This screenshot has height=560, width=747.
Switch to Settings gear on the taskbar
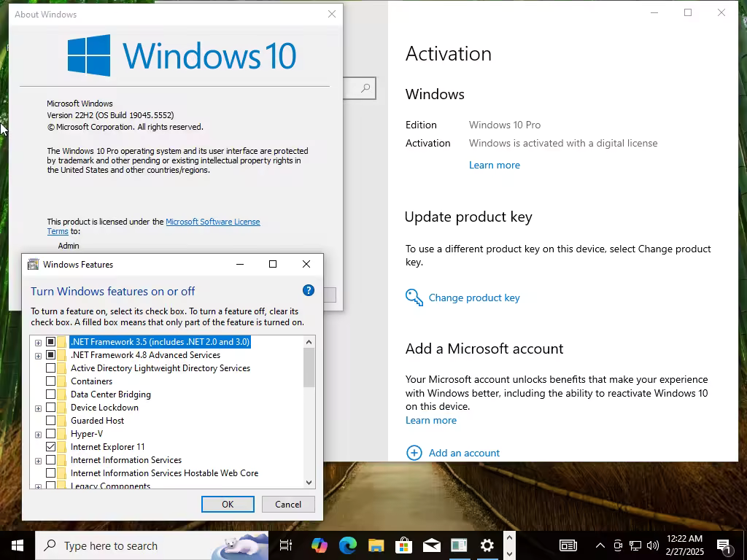coord(487,545)
